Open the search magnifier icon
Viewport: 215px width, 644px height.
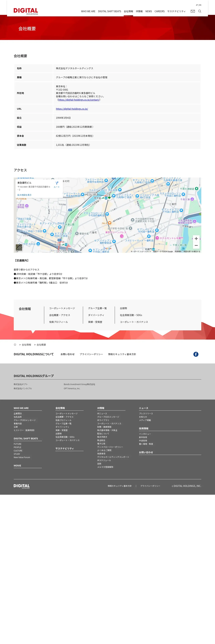point(200,11)
